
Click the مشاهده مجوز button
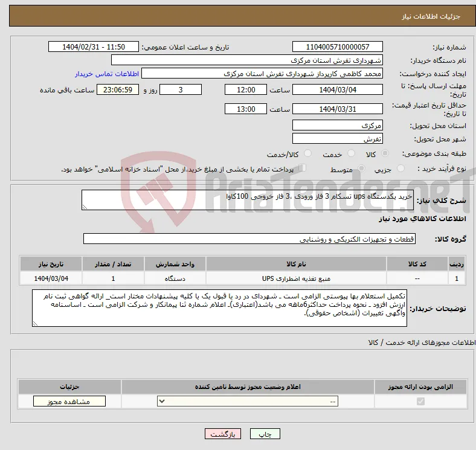pos(69,402)
